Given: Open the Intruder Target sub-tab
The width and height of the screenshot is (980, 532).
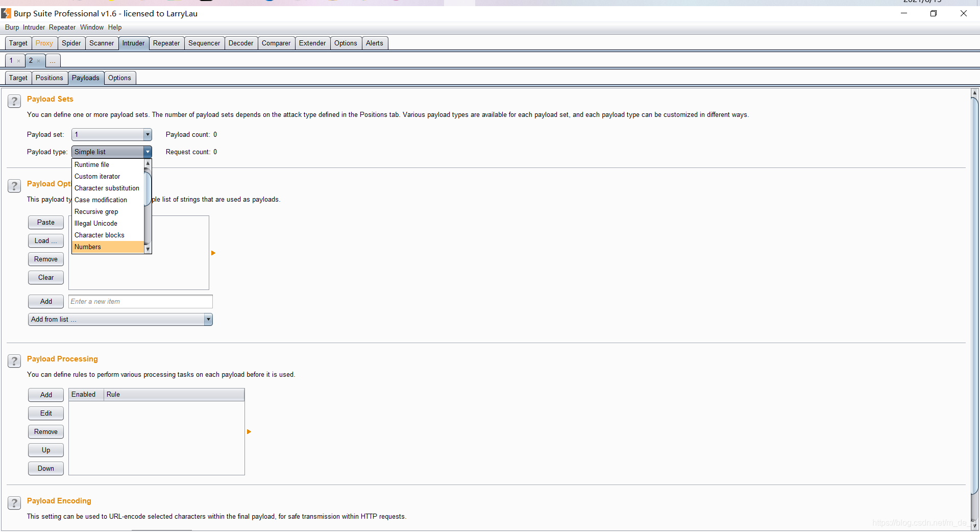Looking at the screenshot, I should [18, 78].
